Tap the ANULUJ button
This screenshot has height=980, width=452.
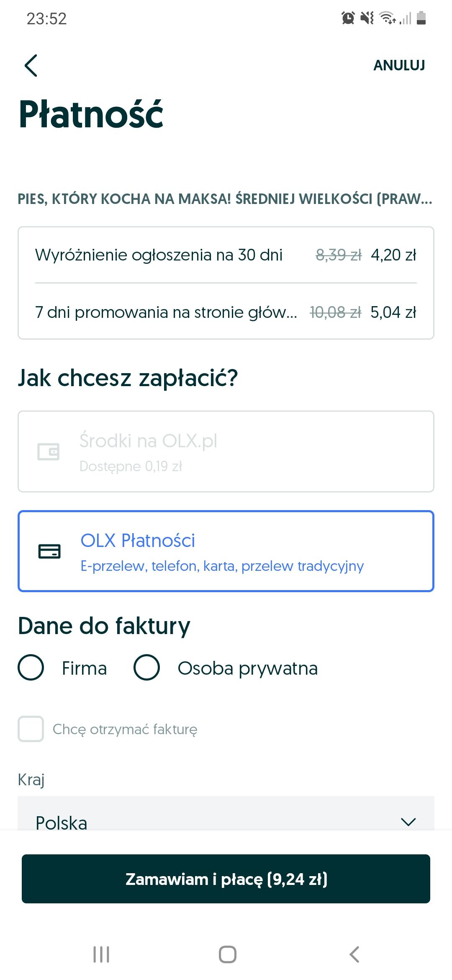pos(399,65)
